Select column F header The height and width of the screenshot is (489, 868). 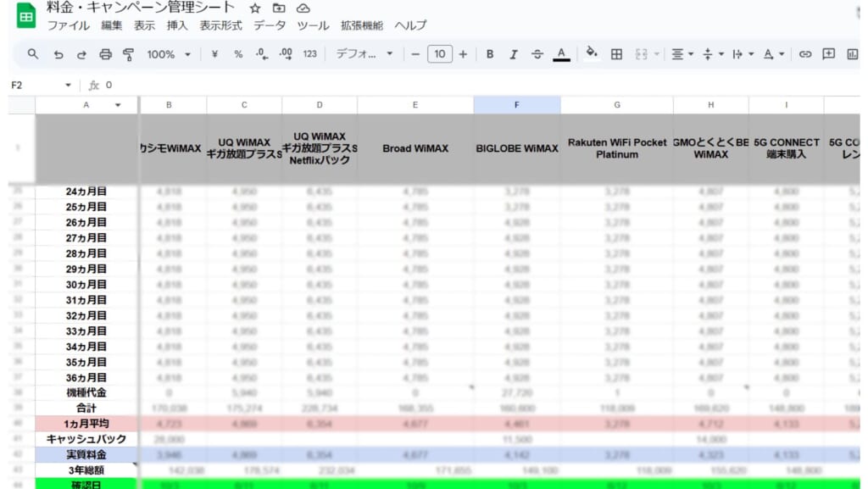tap(517, 105)
